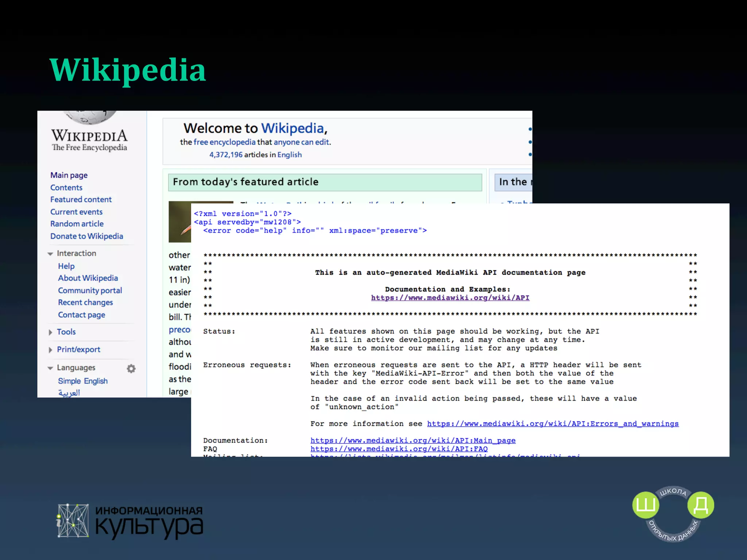This screenshot has height=560, width=747.
Task: Open Featured content link
Action: (81, 199)
